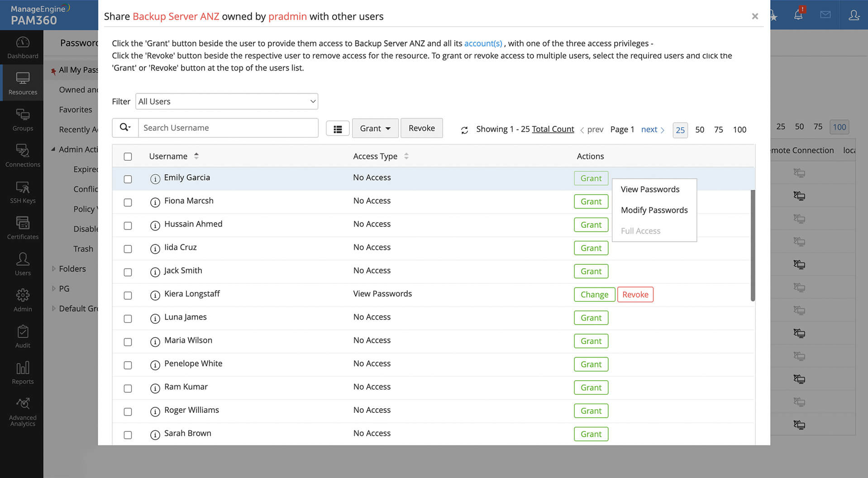Revoke access for Kiera Longstaff
Viewport: 868px width, 478px height.
tap(635, 295)
